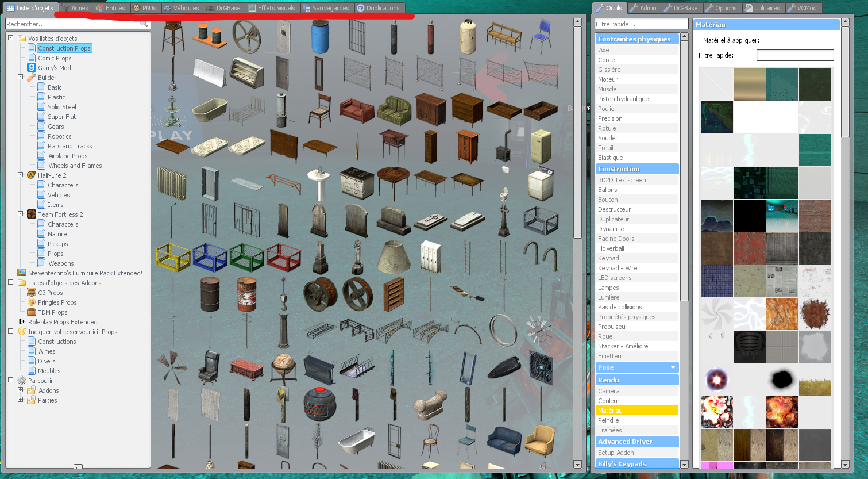Spawn the white lockers prop

coord(430,257)
